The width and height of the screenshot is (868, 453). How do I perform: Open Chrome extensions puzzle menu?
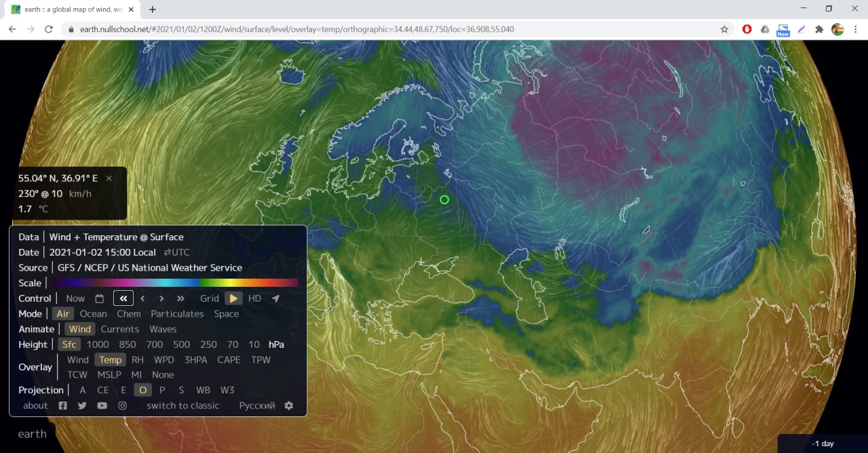tap(819, 29)
